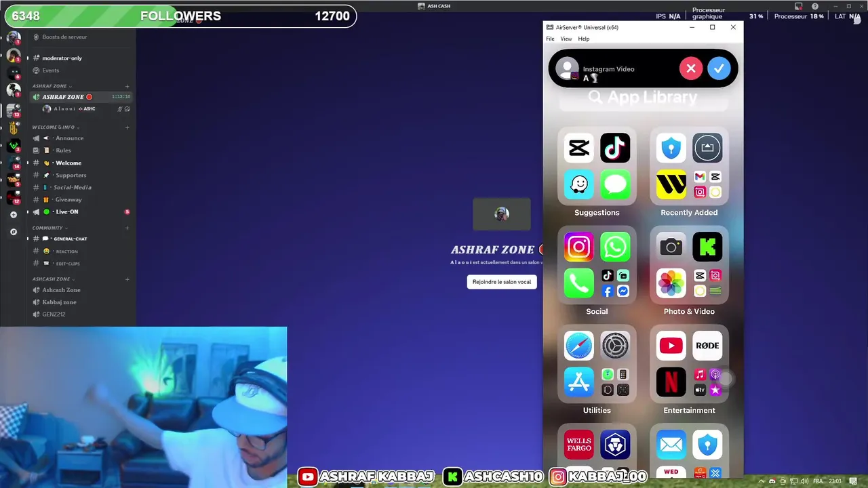Click Rejoindre le salon vocal button

[x=502, y=282]
